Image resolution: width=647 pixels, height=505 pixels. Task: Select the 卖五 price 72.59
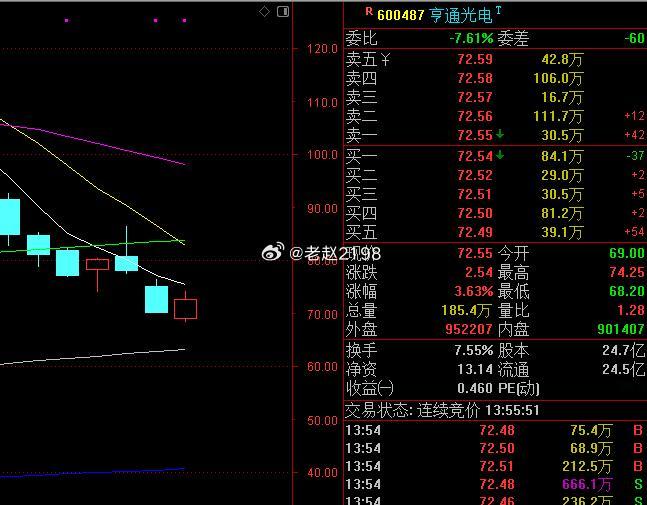475,59
